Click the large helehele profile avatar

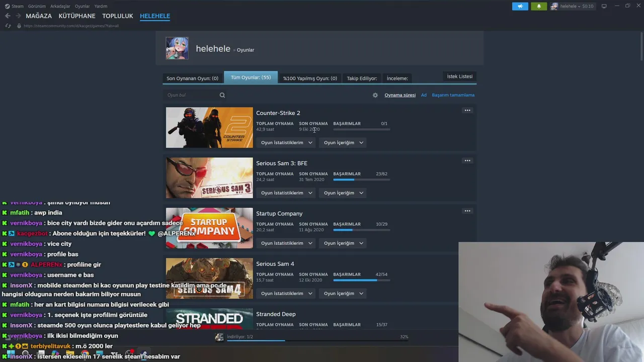(x=177, y=48)
